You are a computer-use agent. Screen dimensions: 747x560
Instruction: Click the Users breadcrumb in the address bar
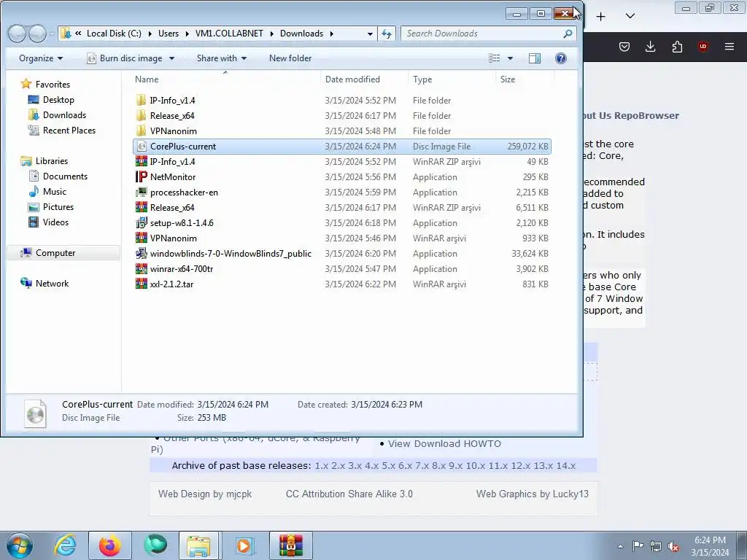pos(169,34)
